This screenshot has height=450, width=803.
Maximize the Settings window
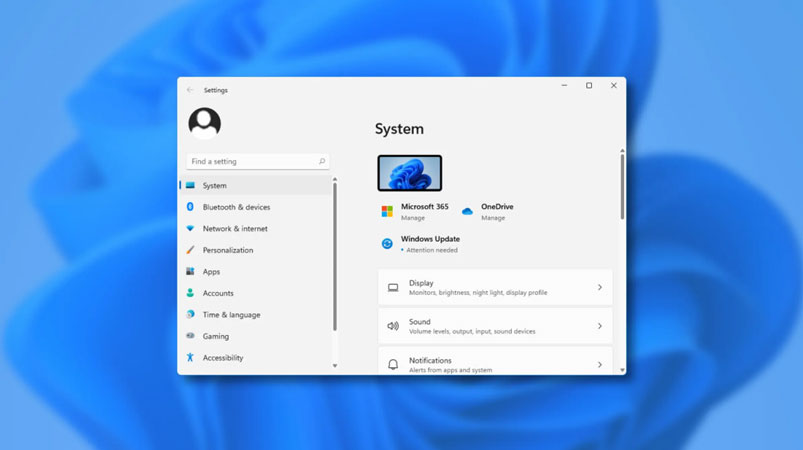pos(589,85)
